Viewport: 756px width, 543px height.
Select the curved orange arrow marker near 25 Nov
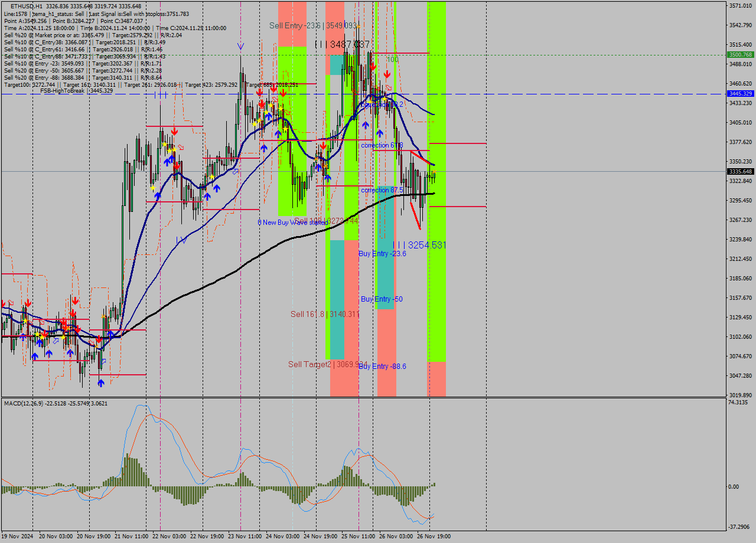coord(389,87)
